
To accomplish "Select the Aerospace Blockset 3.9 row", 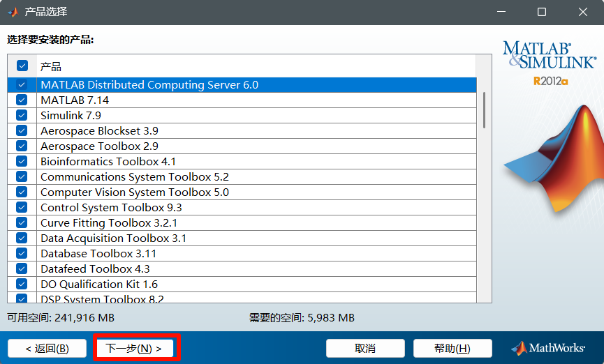I will [242, 131].
